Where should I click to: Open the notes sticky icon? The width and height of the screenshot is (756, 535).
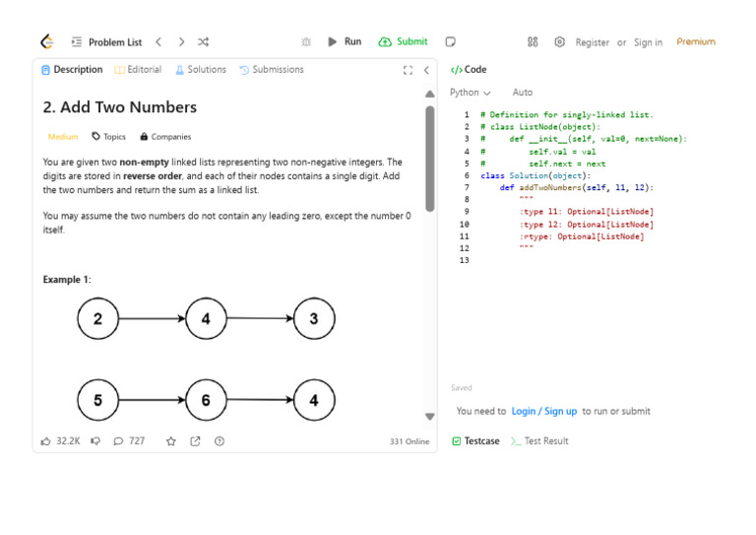tap(450, 42)
